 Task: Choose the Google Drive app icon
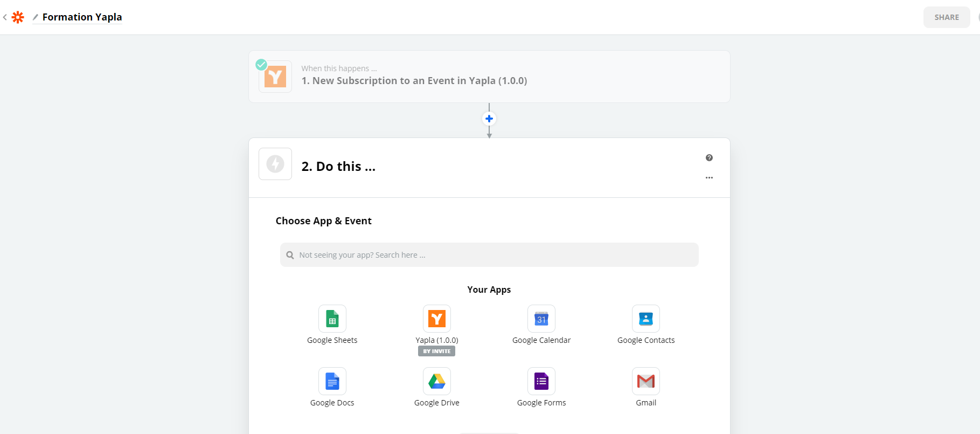point(437,381)
